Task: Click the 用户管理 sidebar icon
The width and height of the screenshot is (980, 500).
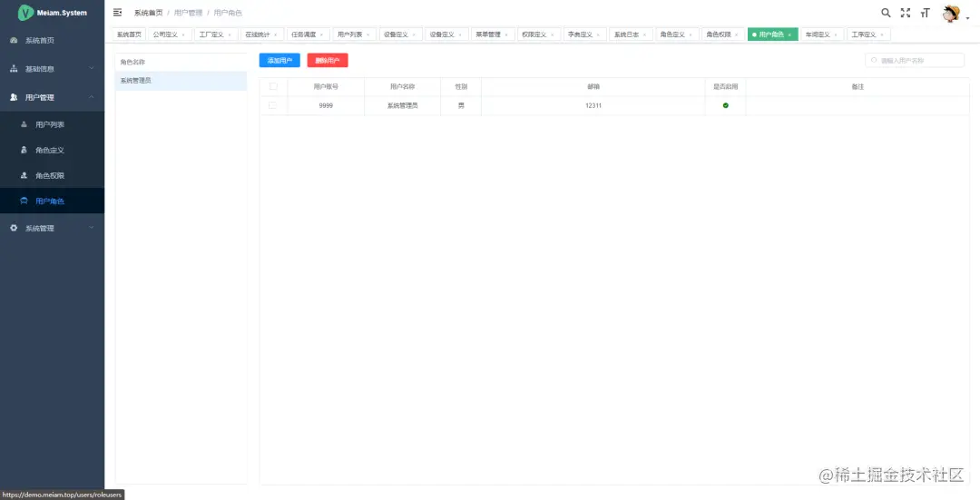Action: coord(14,97)
